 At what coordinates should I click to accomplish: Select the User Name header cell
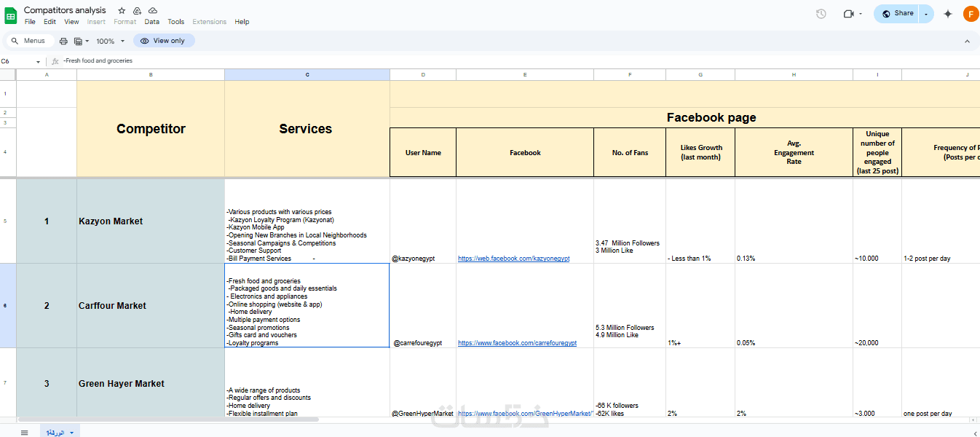point(423,153)
